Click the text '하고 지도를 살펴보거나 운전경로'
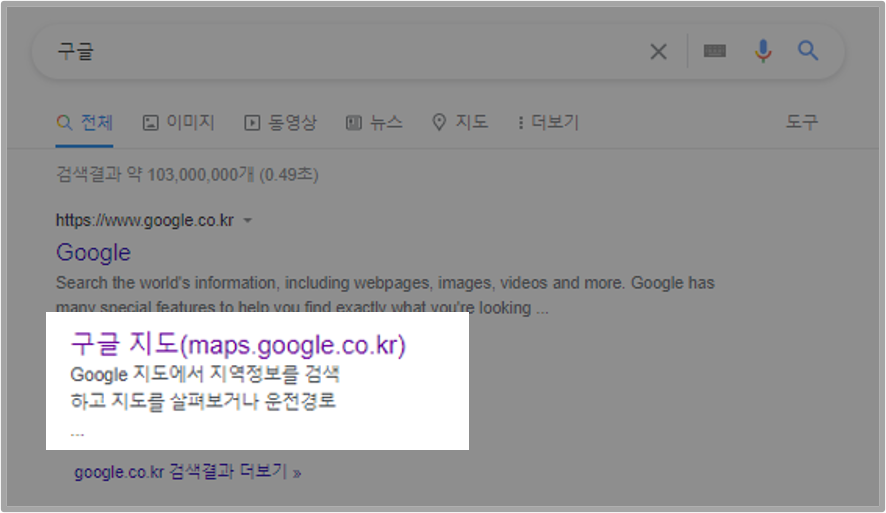Screen dimensions: 886x513 (203, 402)
